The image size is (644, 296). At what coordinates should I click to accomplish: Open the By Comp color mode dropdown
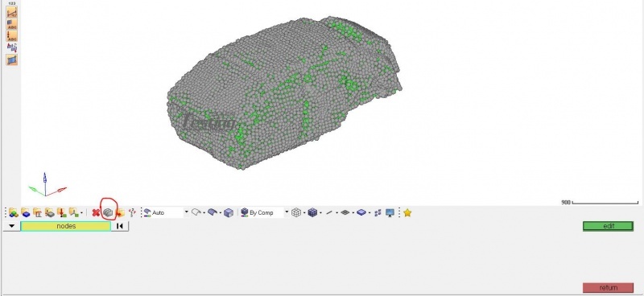pos(287,212)
